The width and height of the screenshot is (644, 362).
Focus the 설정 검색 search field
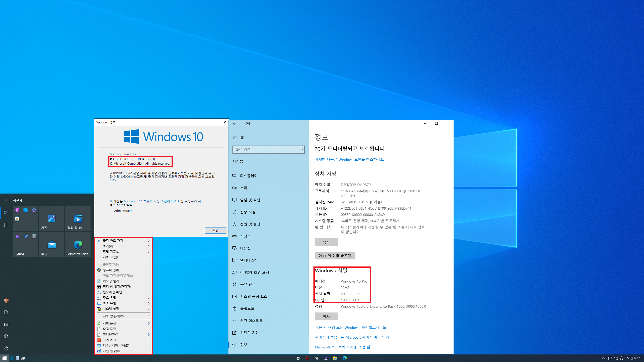(268, 149)
